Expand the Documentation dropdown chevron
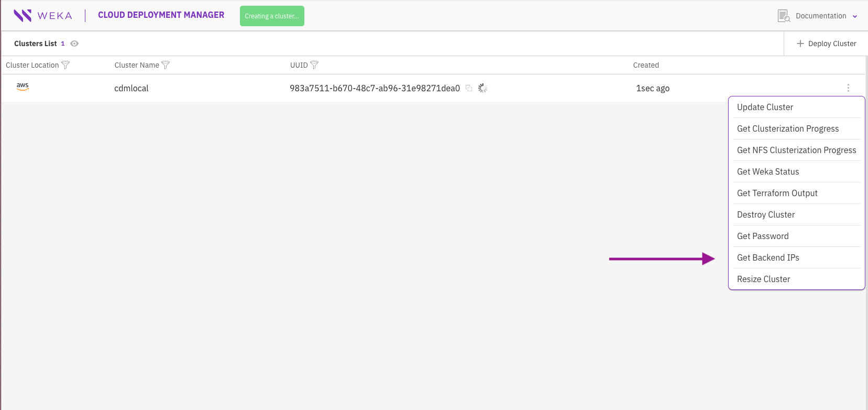Viewport: 868px width, 410px height. (x=855, y=16)
